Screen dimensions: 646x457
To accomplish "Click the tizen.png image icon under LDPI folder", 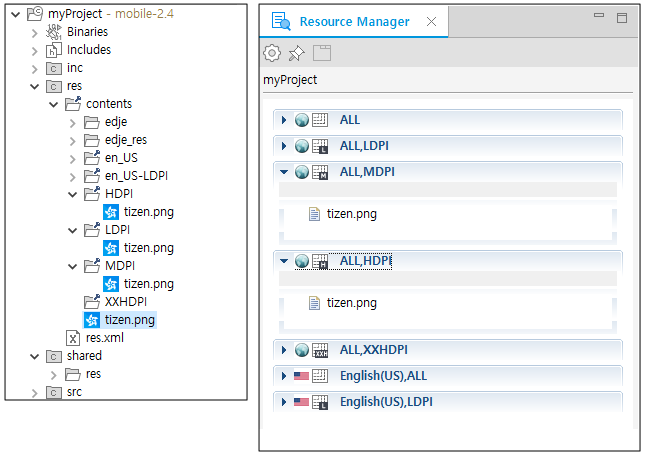I will point(112,248).
